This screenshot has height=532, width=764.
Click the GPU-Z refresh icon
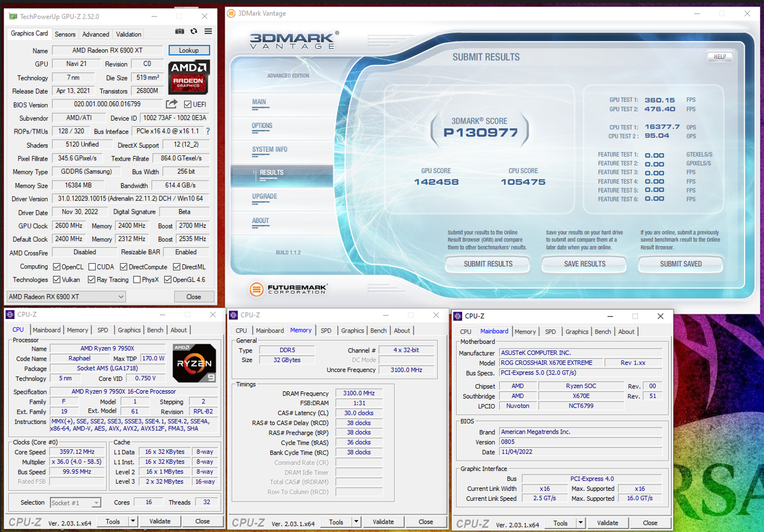click(194, 31)
